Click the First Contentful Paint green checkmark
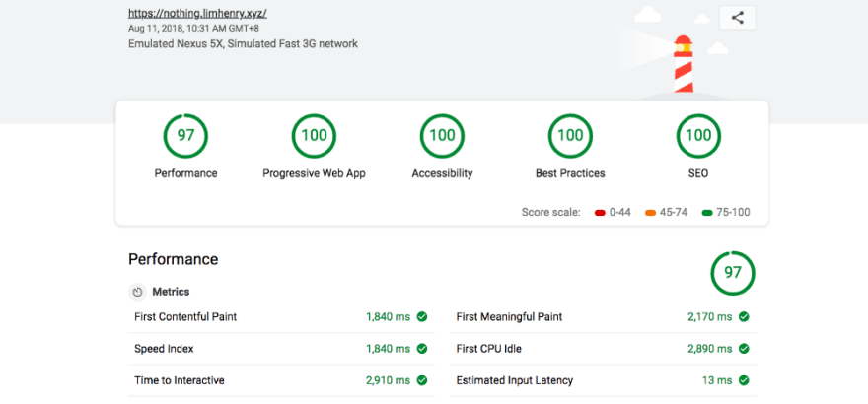 [x=421, y=317]
